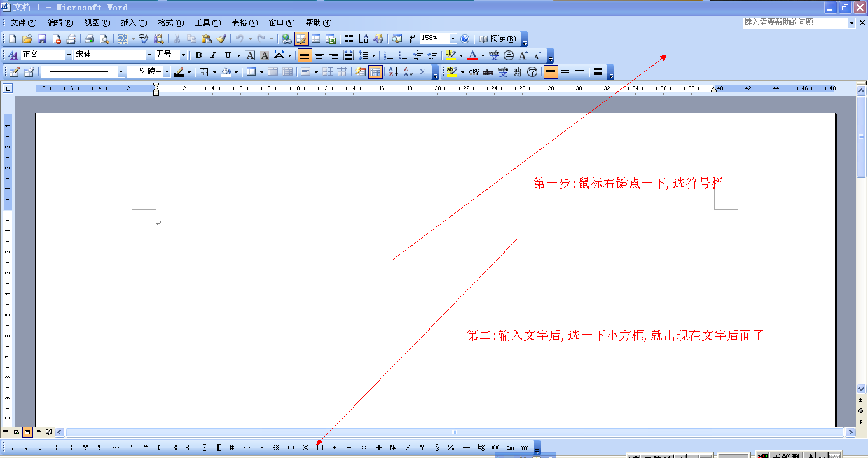Open the Zoom dropdown showing 158%
Image resolution: width=868 pixels, height=458 pixels.
pyautogui.click(x=453, y=39)
